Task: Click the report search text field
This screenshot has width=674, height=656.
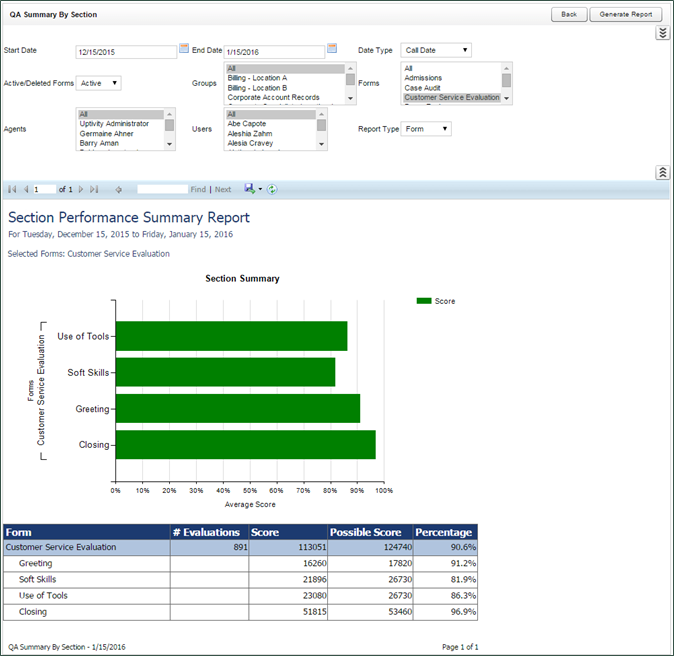Action: point(162,189)
